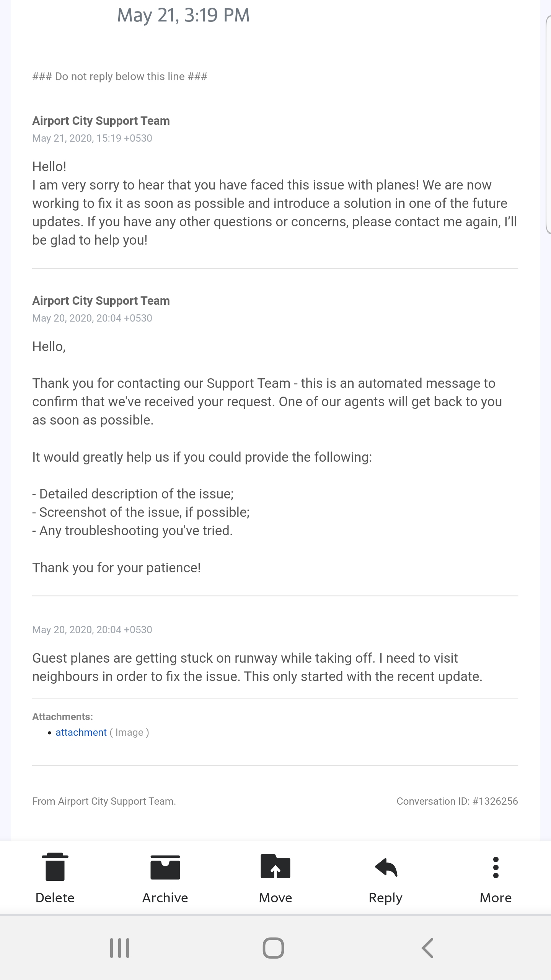Tap the Android back arrow
The image size is (551, 980).
coord(427,948)
